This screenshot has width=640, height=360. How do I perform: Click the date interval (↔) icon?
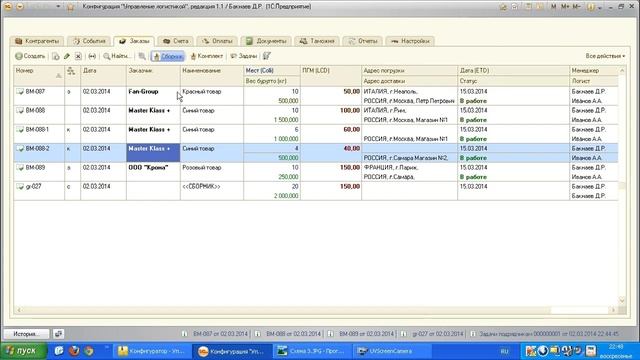(92, 56)
